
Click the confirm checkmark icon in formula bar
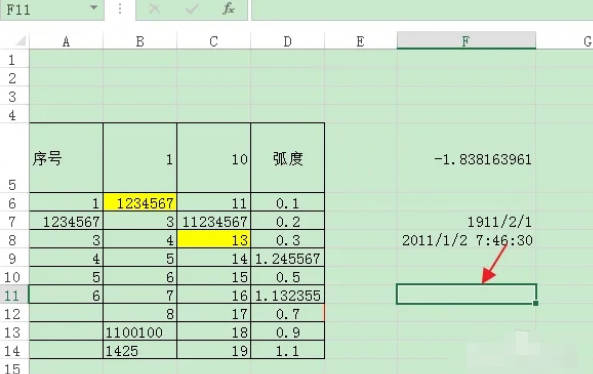(191, 8)
